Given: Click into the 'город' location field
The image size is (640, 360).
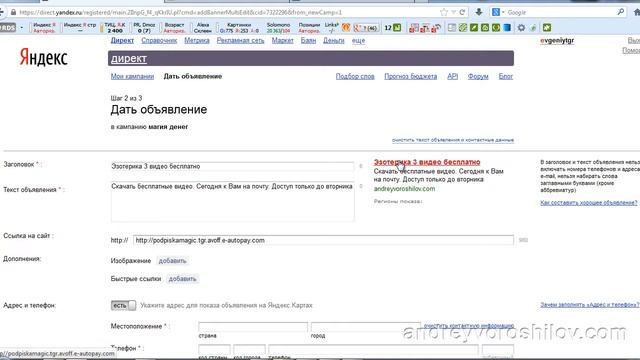Looking at the screenshot, I should [365, 327].
